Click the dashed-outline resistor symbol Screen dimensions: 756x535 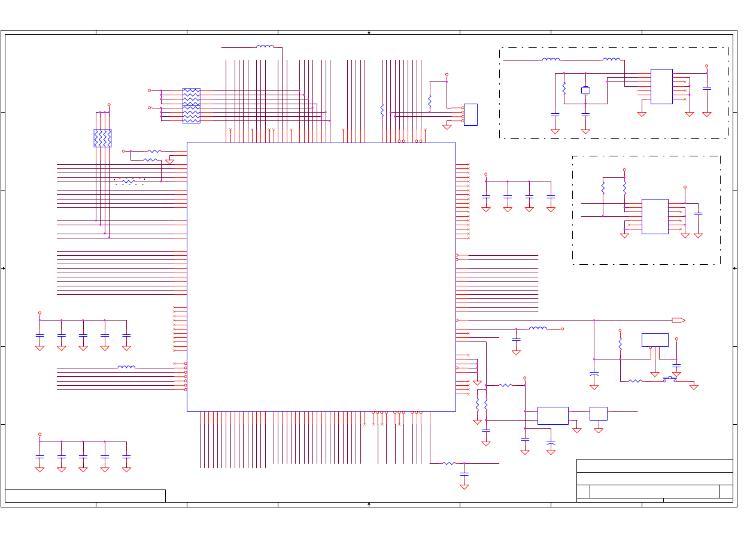pos(129,181)
